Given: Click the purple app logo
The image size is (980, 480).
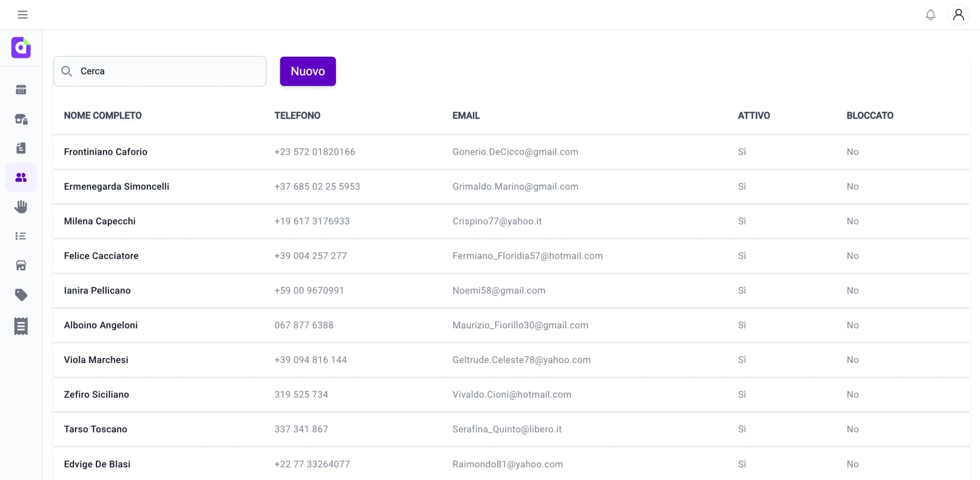Looking at the screenshot, I should point(21,47).
